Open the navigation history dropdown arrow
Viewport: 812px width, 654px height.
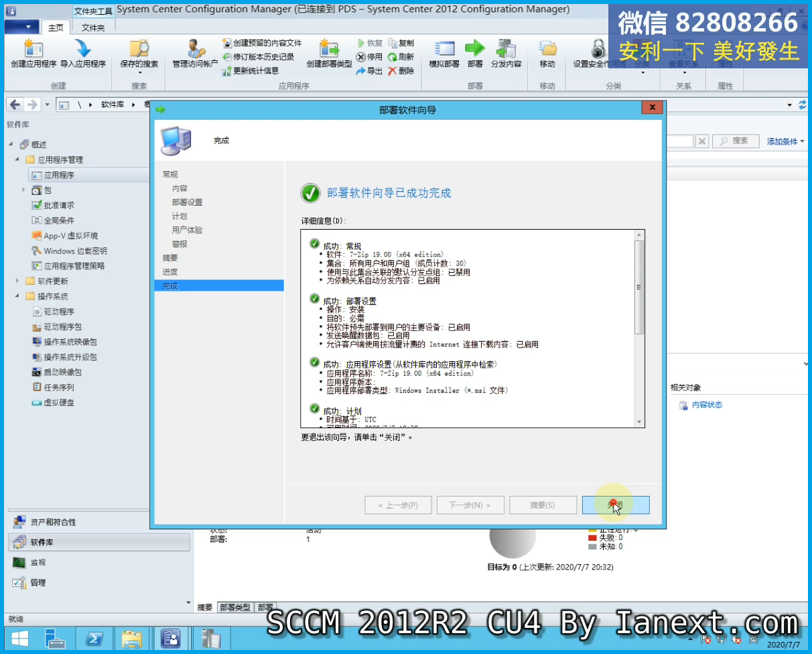click(47, 105)
